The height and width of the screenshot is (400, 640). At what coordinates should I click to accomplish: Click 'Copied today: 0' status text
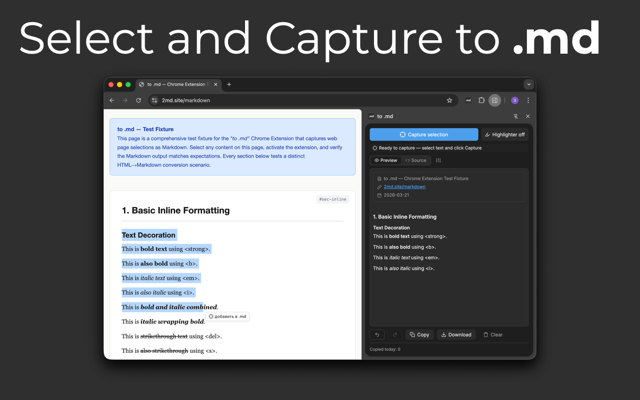coord(385,349)
